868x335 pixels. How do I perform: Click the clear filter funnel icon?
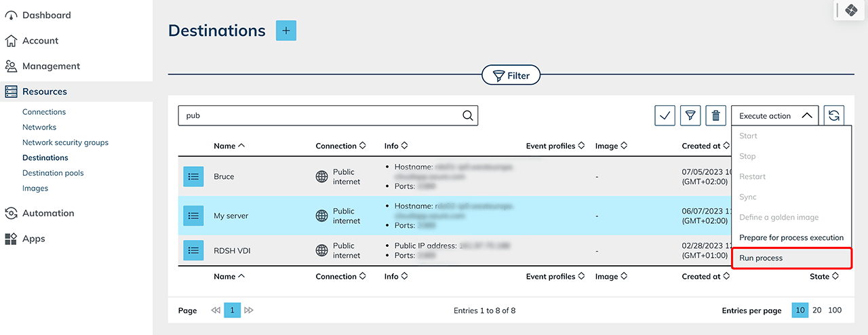690,116
